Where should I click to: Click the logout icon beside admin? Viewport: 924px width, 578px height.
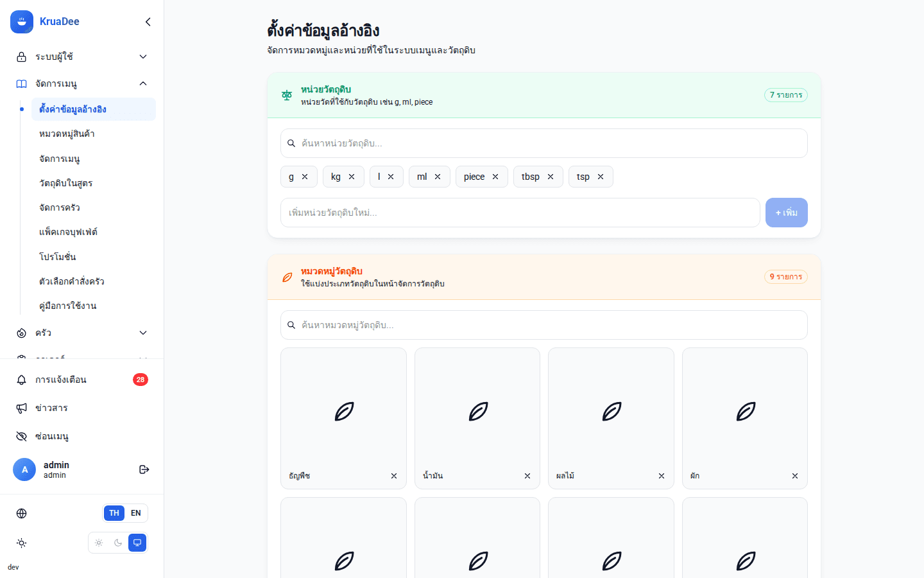pyautogui.click(x=144, y=469)
